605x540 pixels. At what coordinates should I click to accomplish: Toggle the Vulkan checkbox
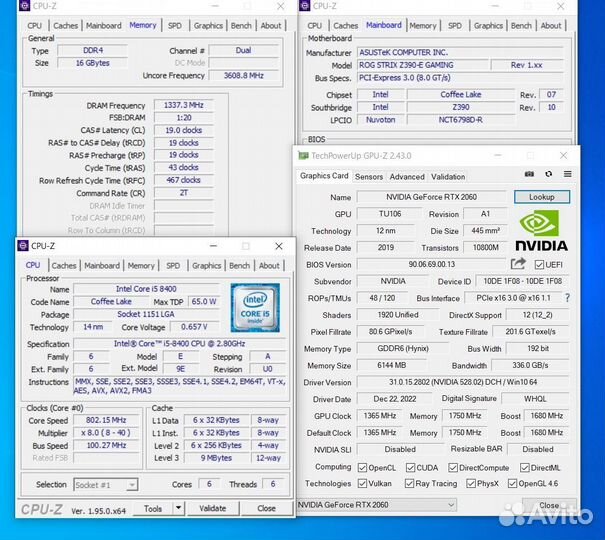362,483
